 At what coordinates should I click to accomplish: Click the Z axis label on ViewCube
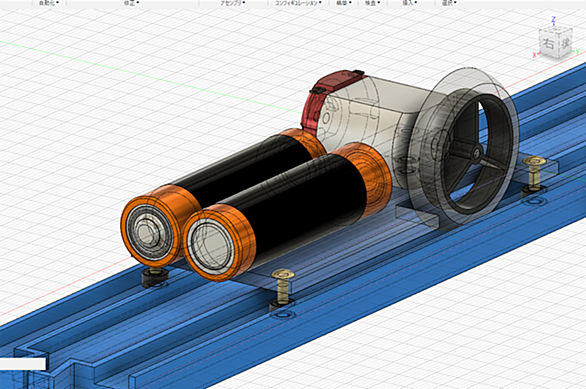tap(554, 19)
